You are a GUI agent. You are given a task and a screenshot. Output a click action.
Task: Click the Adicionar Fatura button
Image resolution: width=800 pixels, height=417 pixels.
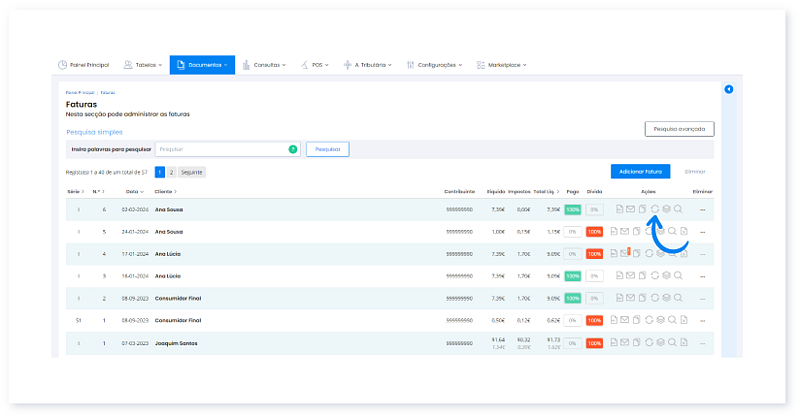[640, 172]
